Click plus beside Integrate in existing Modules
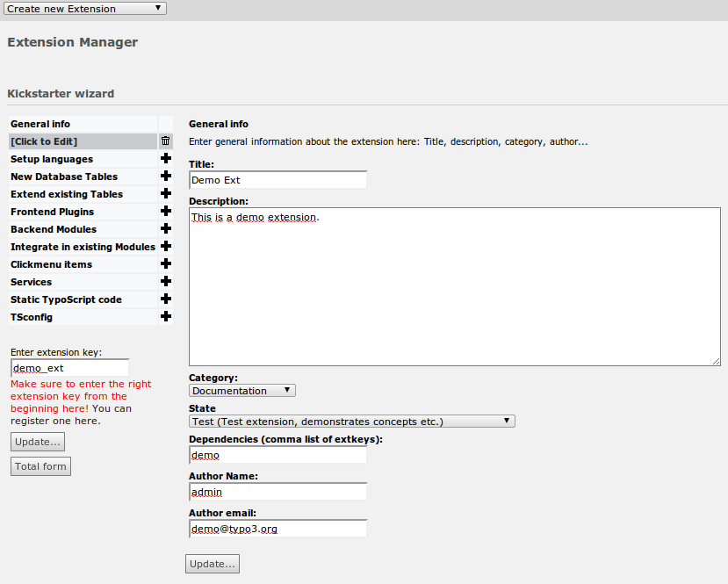The width and height of the screenshot is (728, 584). pyautogui.click(x=165, y=247)
